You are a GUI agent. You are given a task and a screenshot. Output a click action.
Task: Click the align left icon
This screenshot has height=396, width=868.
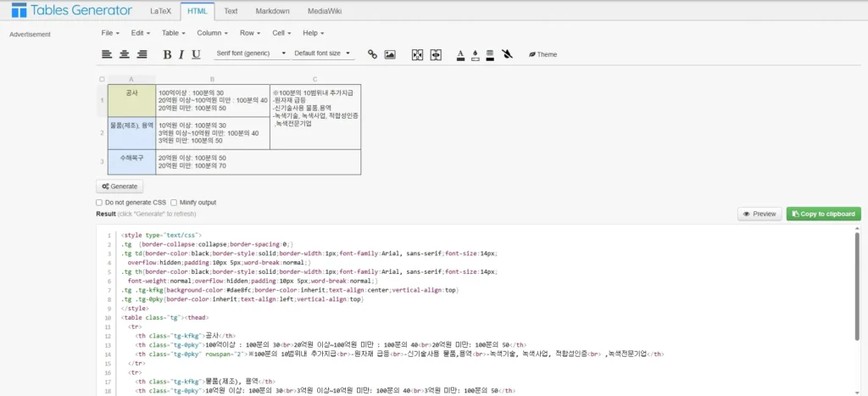coord(107,54)
